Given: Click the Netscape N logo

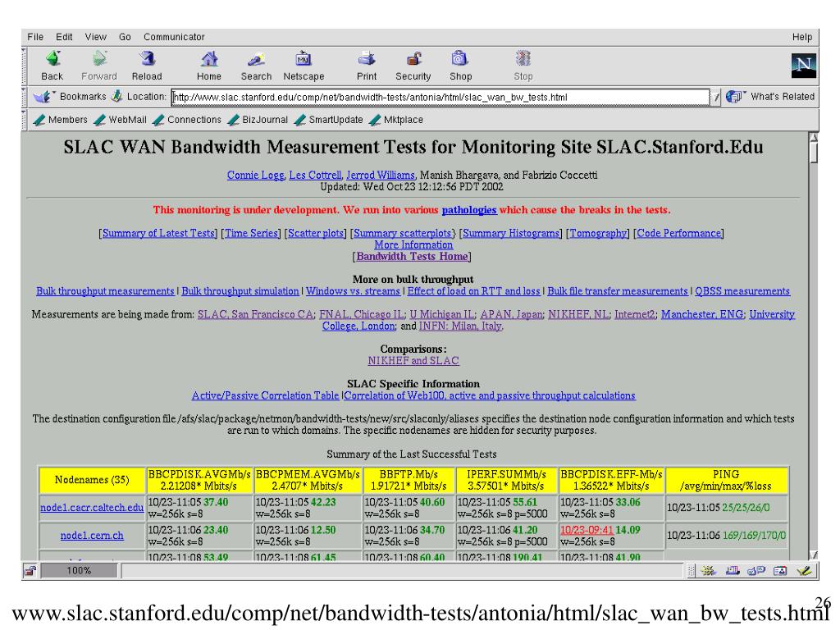Looking at the screenshot, I should point(804,66).
